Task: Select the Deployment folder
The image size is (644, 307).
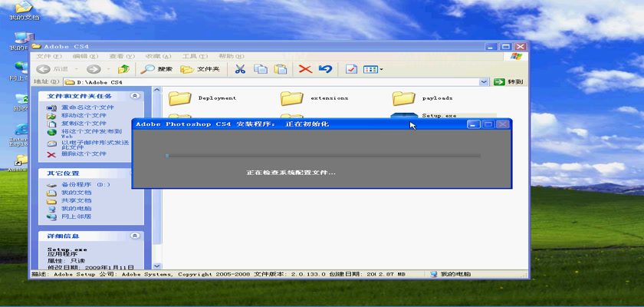Action: pos(202,98)
